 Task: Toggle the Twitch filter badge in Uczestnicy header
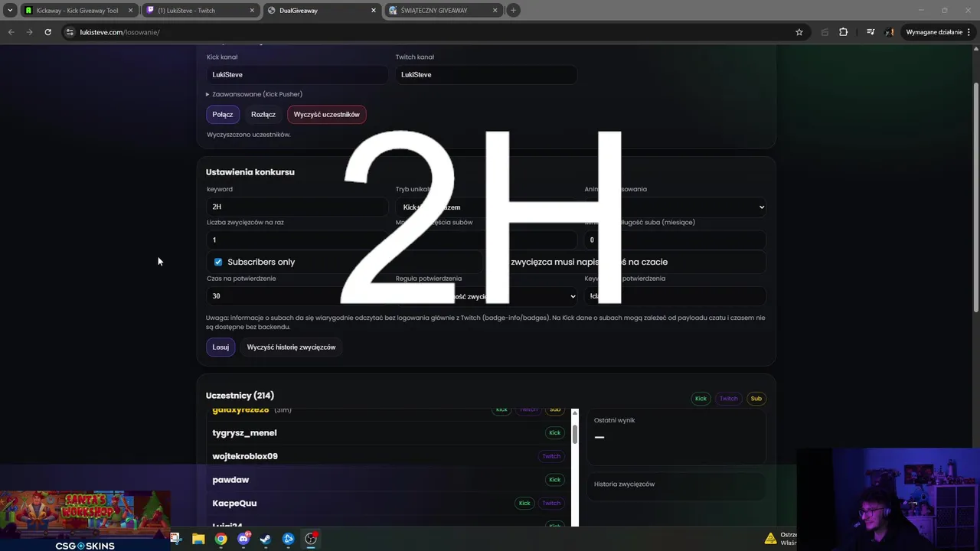coord(729,398)
